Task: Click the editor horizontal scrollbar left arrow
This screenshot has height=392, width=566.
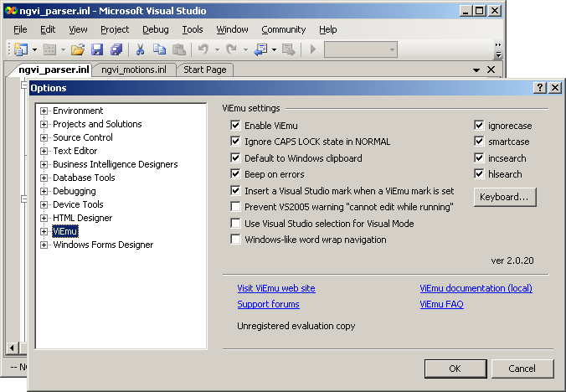Action: click(12, 348)
